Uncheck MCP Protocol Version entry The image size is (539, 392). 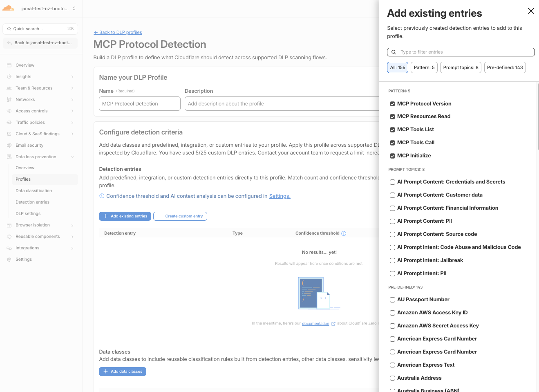coord(392,104)
